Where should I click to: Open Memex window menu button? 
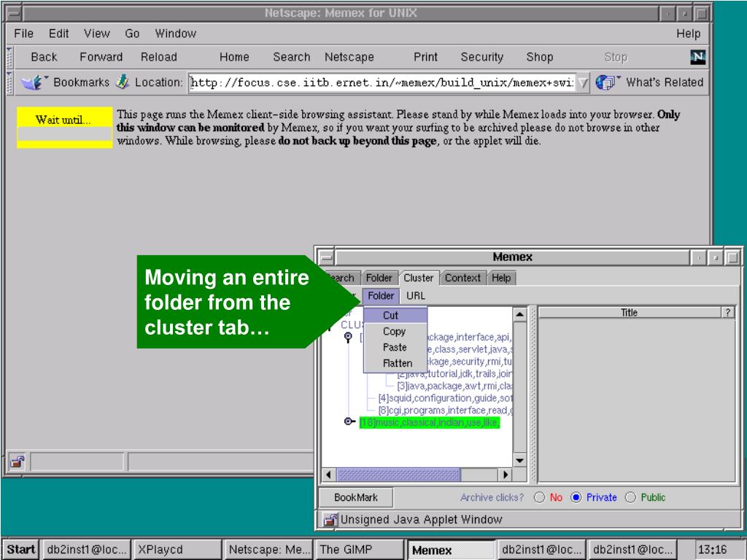click(326, 257)
